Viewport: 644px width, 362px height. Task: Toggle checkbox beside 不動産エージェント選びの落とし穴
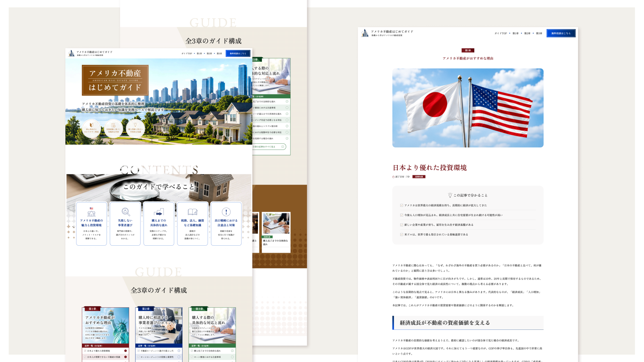[139, 351]
